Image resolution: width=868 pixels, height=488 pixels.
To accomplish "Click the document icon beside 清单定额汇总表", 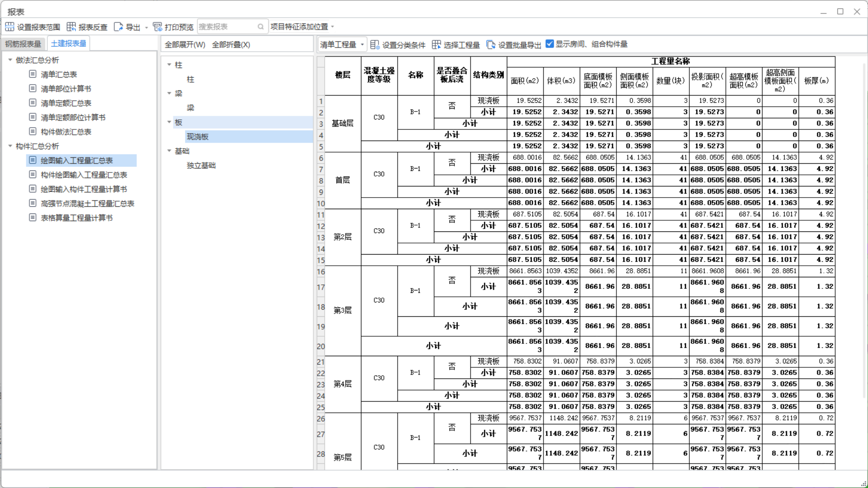I will (33, 103).
